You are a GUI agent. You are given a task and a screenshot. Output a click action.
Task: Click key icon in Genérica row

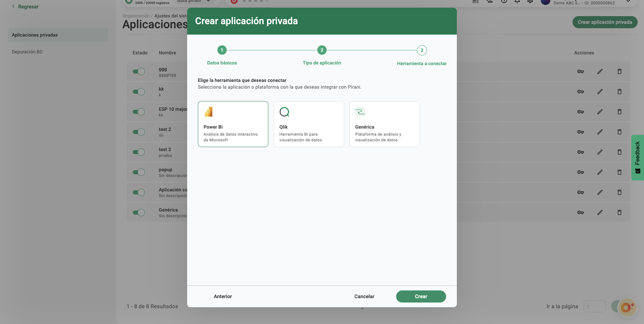580,213
